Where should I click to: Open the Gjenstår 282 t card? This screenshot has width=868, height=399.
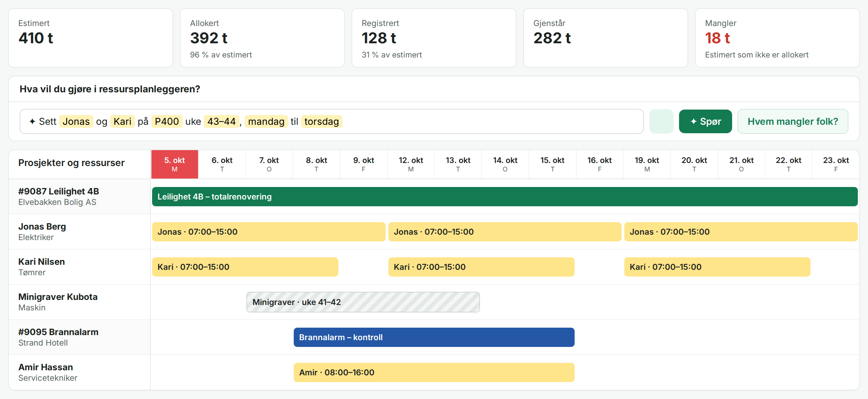coord(606,38)
